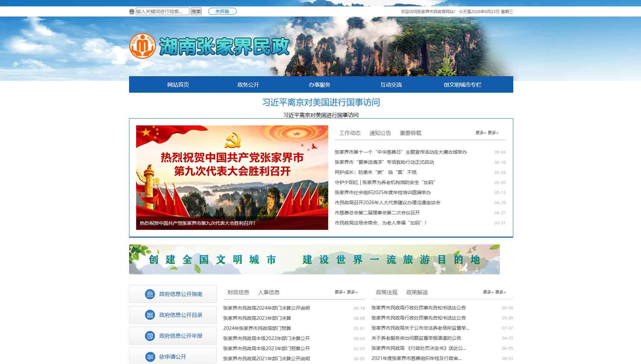Open 市慈善总会第二届理事会 article
The height and width of the screenshot is (364, 641).
coord(377,213)
